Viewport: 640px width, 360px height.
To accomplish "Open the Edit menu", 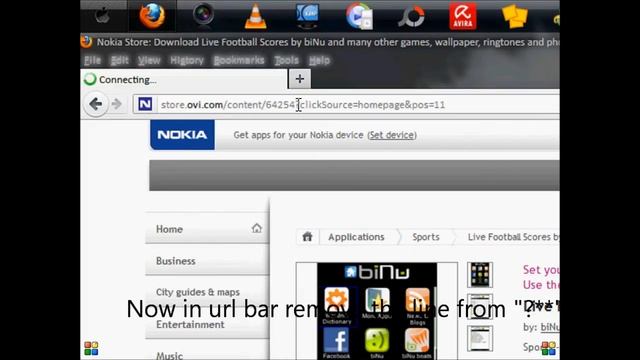I will [120, 60].
